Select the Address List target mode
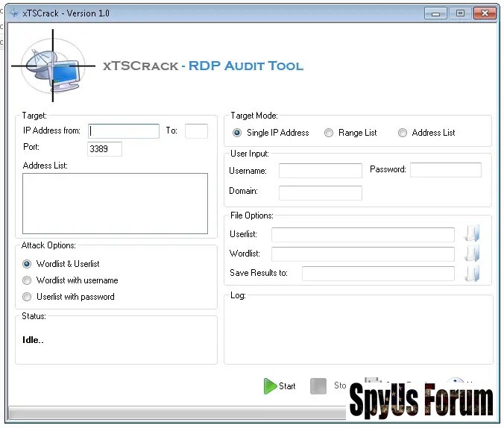The height and width of the screenshot is (428, 504). point(403,133)
